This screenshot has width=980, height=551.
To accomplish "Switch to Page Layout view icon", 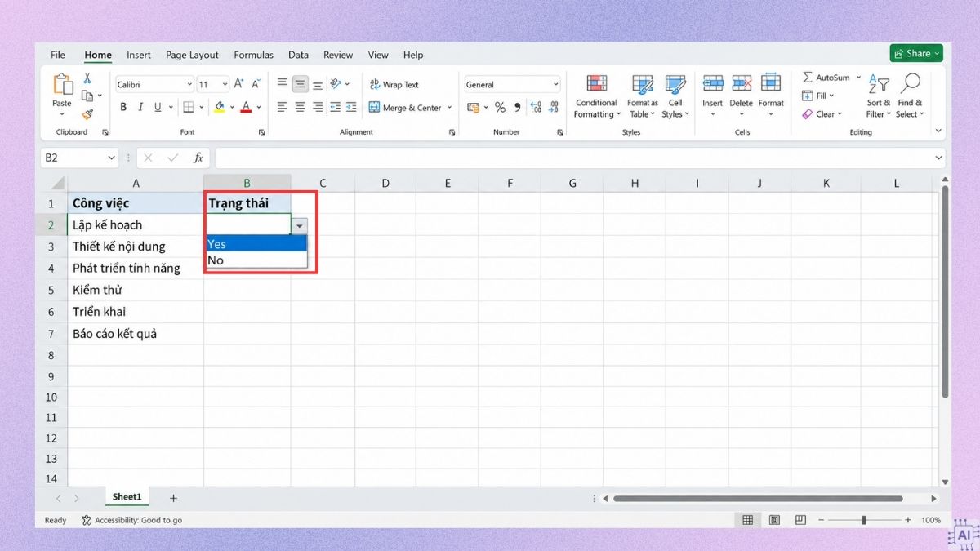I will pyautogui.click(x=774, y=520).
